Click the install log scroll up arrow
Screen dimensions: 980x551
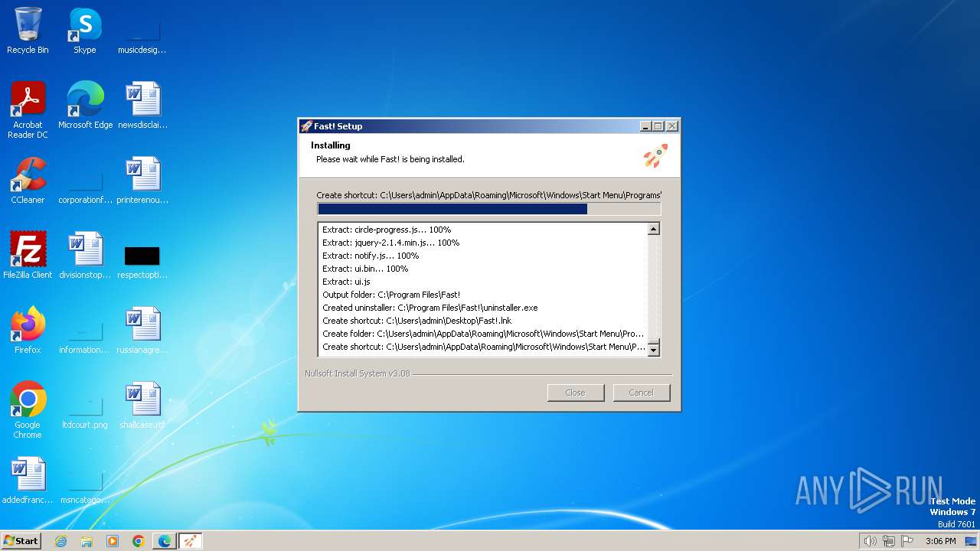pos(653,229)
